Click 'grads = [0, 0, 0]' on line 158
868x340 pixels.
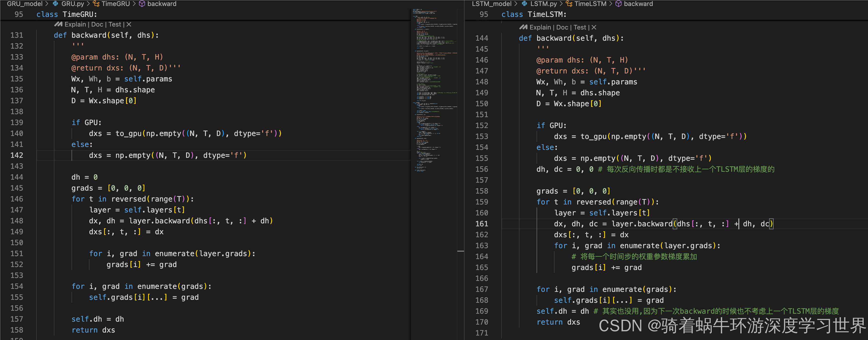[x=573, y=191]
